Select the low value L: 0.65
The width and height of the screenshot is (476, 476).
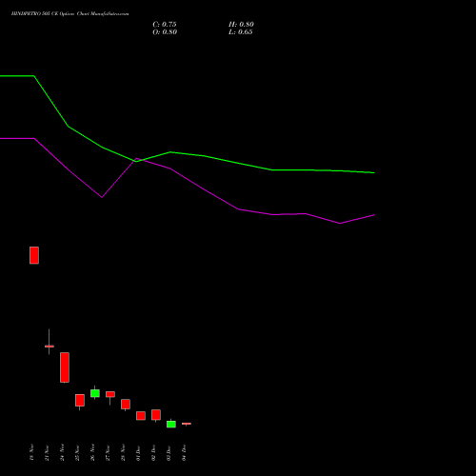pyautogui.click(x=241, y=32)
